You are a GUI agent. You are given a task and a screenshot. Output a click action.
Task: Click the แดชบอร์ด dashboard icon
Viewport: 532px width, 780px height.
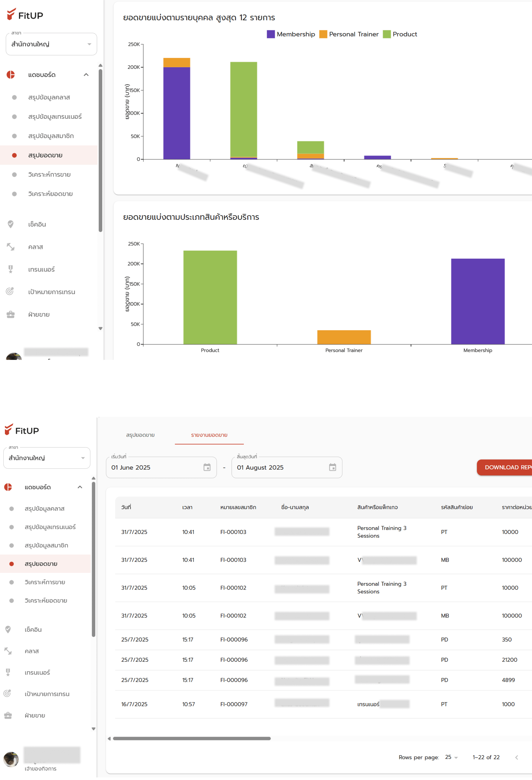10,75
